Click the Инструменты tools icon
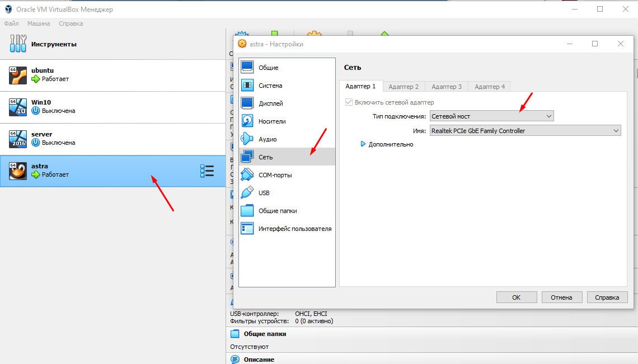 pos(18,44)
